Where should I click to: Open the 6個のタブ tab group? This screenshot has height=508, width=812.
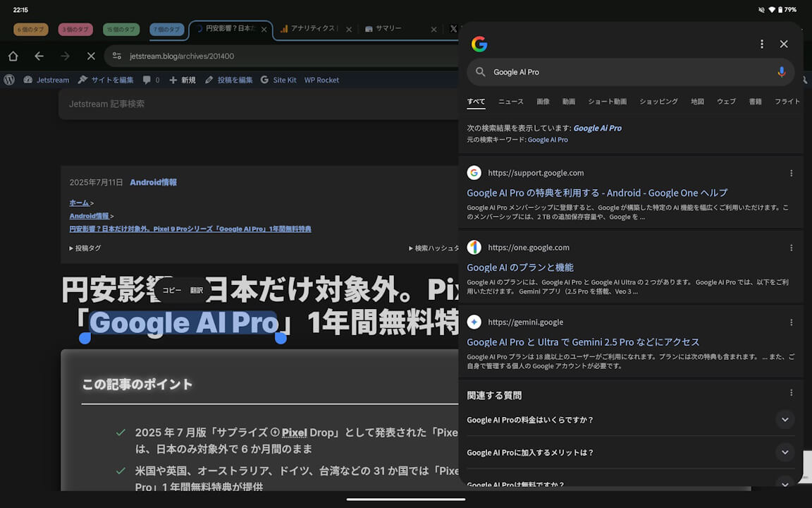click(x=30, y=30)
